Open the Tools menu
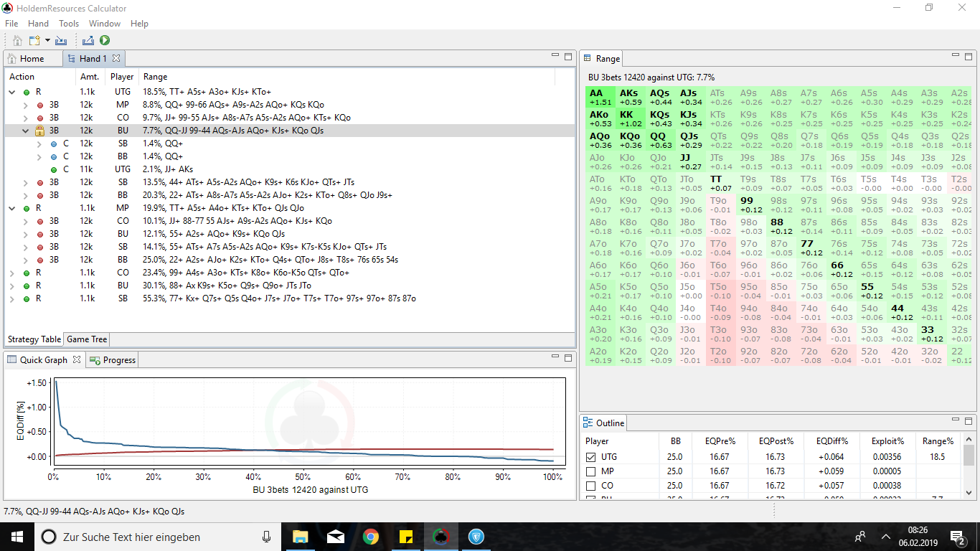 [69, 24]
